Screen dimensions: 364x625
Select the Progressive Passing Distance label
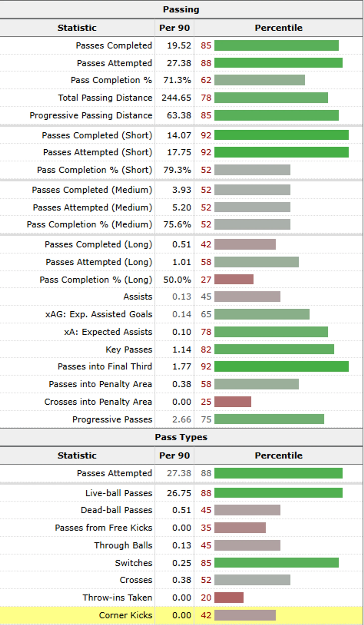click(x=91, y=115)
